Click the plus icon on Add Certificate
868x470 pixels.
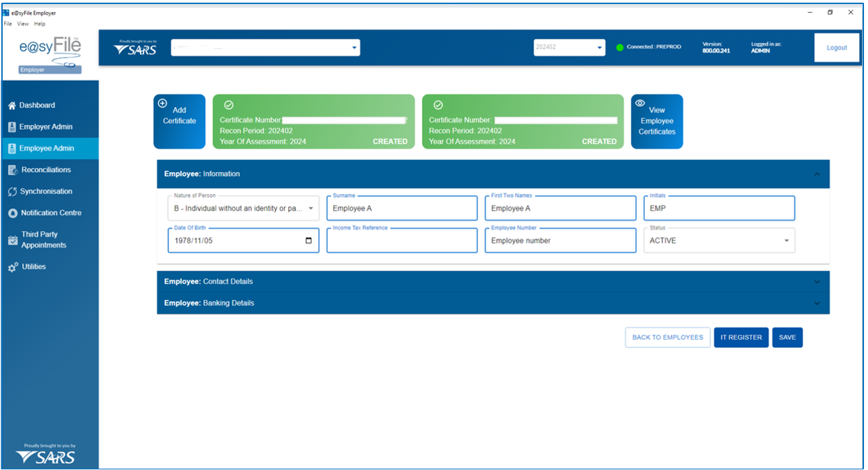pos(162,104)
